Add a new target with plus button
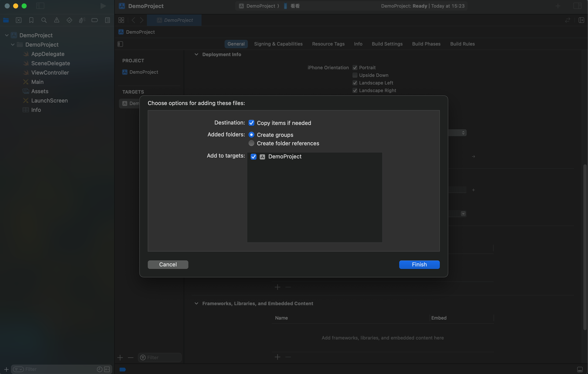Image resolution: width=588 pixels, height=374 pixels. tap(120, 358)
